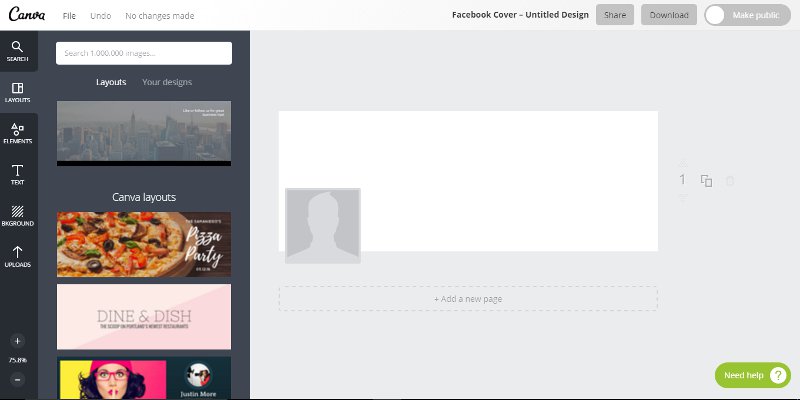Open the Bkground panel

point(18,216)
